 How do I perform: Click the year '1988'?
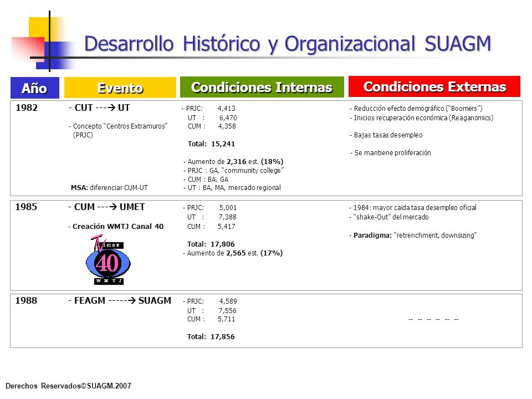click(26, 300)
